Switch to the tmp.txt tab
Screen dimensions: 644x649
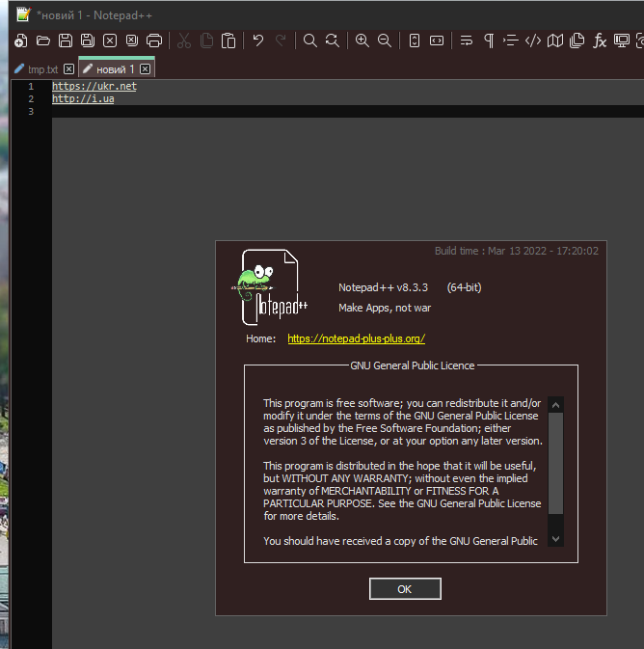[42, 69]
